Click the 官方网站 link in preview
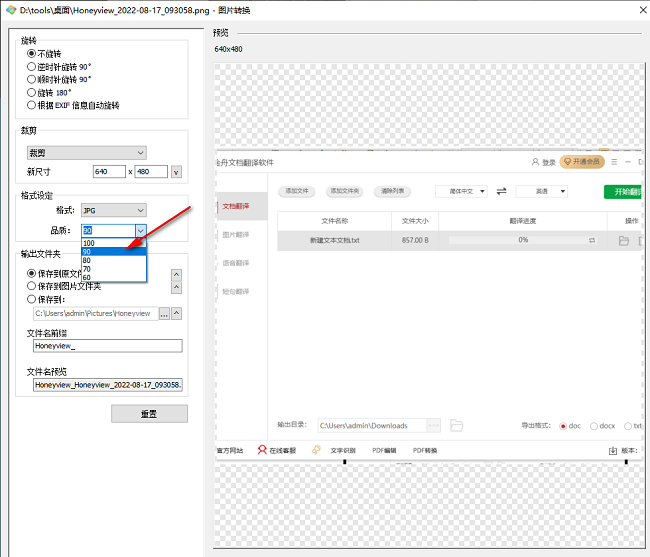Viewport: 650px width, 557px height. click(x=230, y=450)
